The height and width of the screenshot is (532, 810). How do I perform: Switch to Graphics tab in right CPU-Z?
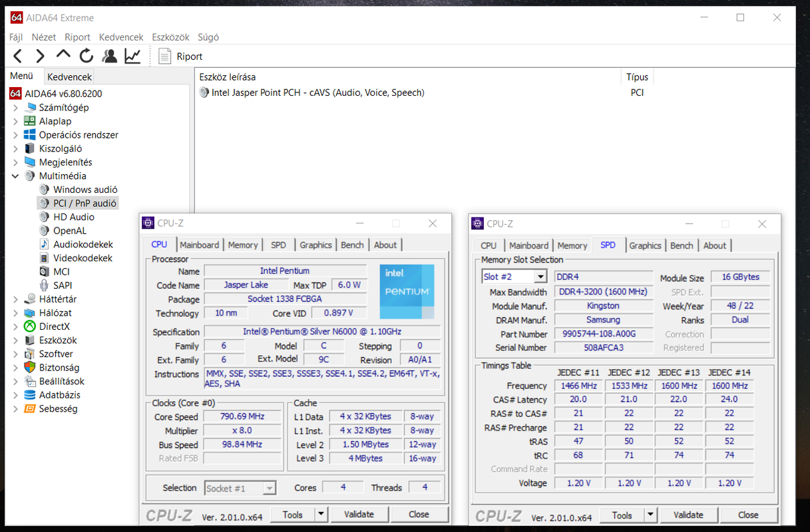[645, 245]
